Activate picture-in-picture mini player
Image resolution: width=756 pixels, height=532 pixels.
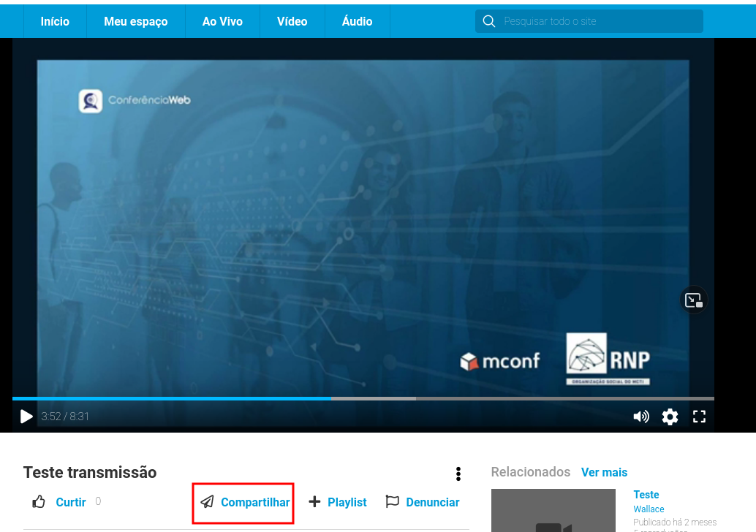pos(694,300)
